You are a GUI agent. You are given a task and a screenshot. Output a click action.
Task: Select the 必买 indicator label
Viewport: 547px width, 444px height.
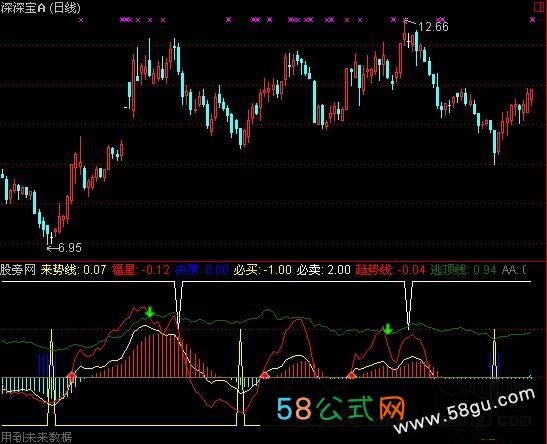point(245,270)
